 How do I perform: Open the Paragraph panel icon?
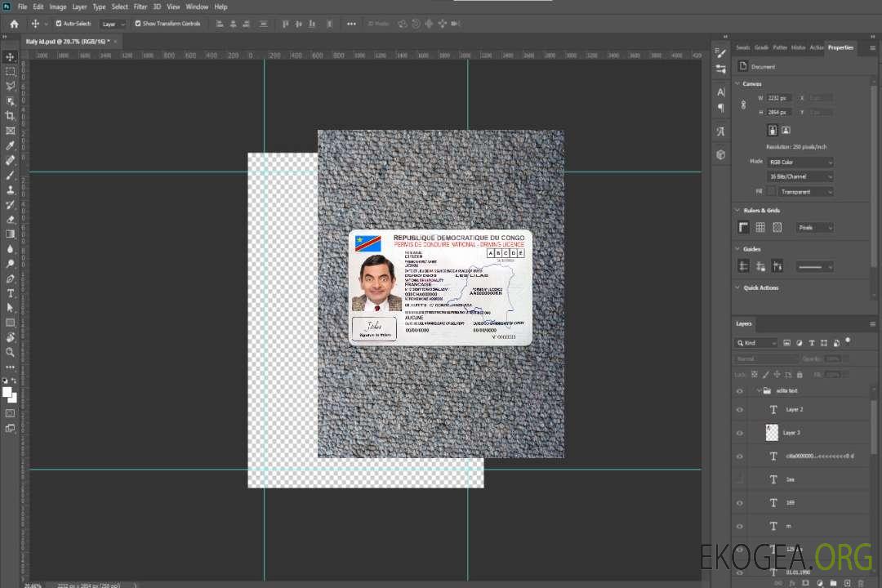[721, 108]
